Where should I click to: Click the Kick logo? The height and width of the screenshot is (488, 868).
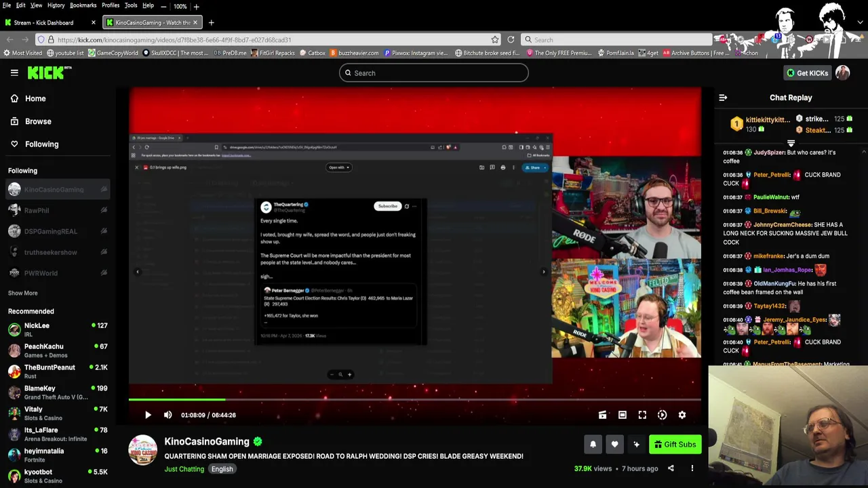[49, 73]
